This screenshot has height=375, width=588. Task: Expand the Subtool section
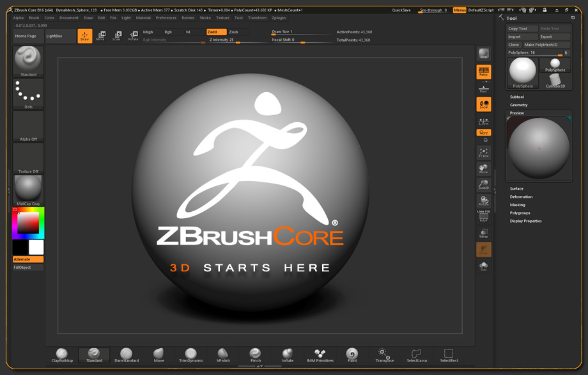click(x=517, y=97)
